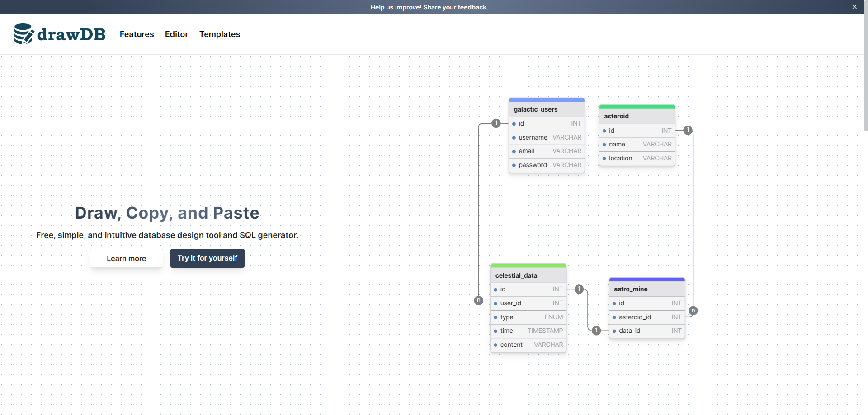Click the 1 marker beside astro_mine data_id

click(x=596, y=331)
